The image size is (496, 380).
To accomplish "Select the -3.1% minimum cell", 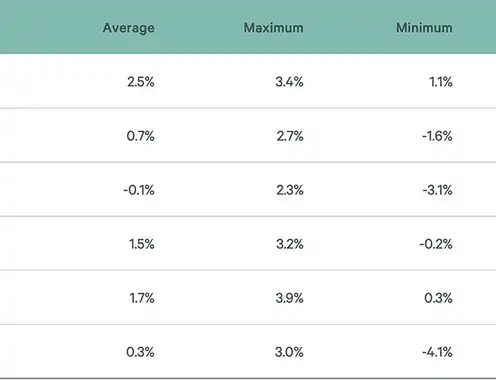I will (438, 190).
